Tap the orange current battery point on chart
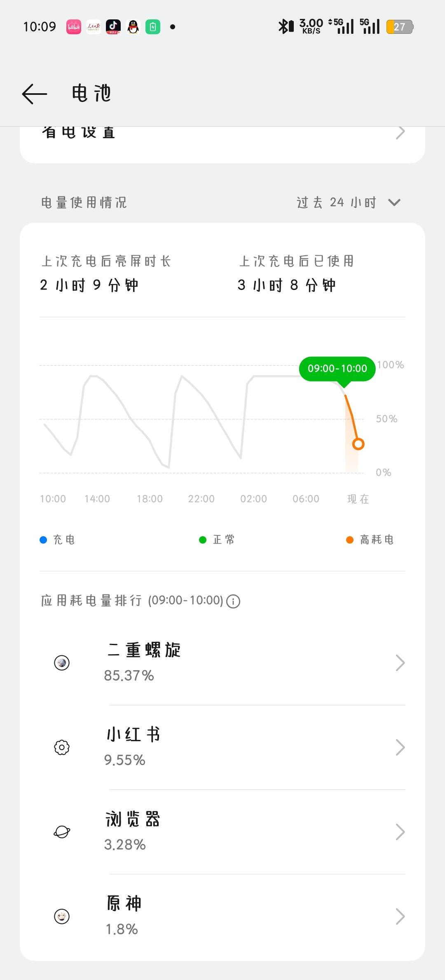445x980 pixels. coord(358,444)
